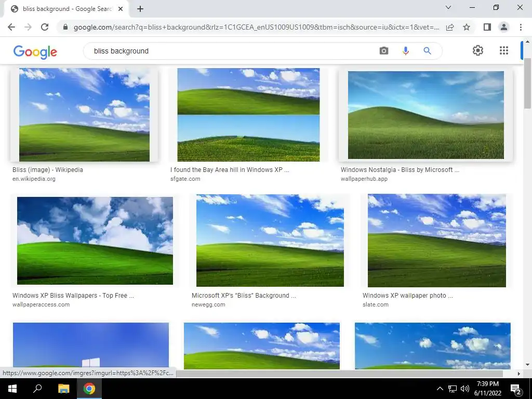The image size is (532, 399).
Task: Reload the Google search page
Action: click(x=45, y=27)
